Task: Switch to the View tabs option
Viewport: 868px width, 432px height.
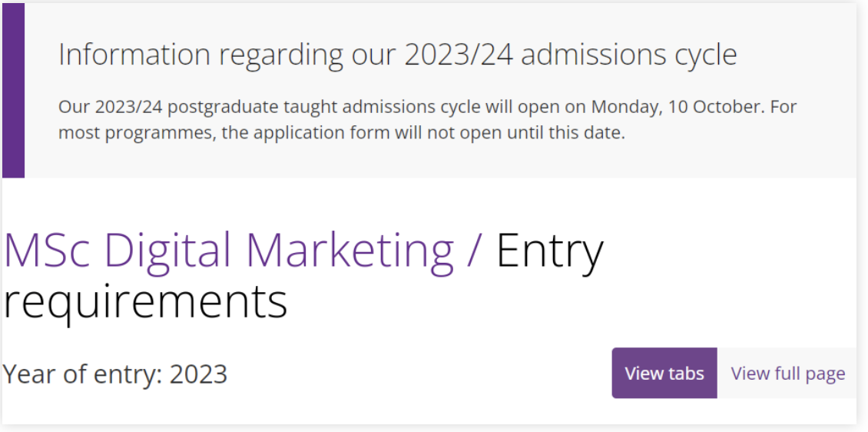Action: pyautogui.click(x=664, y=374)
